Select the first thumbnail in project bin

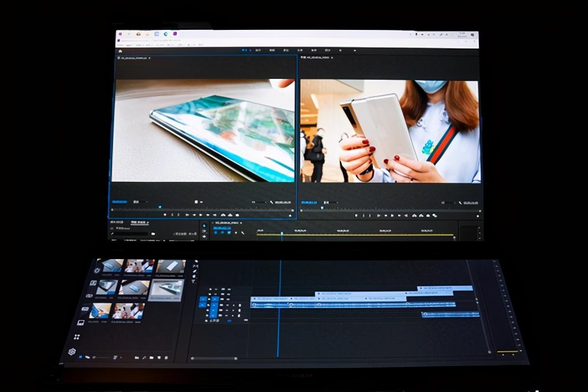[110, 265]
